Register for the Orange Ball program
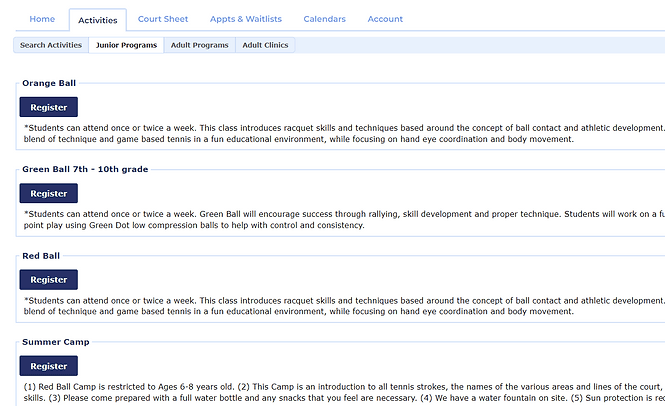Image resolution: width=665 pixels, height=406 pixels. [x=48, y=107]
